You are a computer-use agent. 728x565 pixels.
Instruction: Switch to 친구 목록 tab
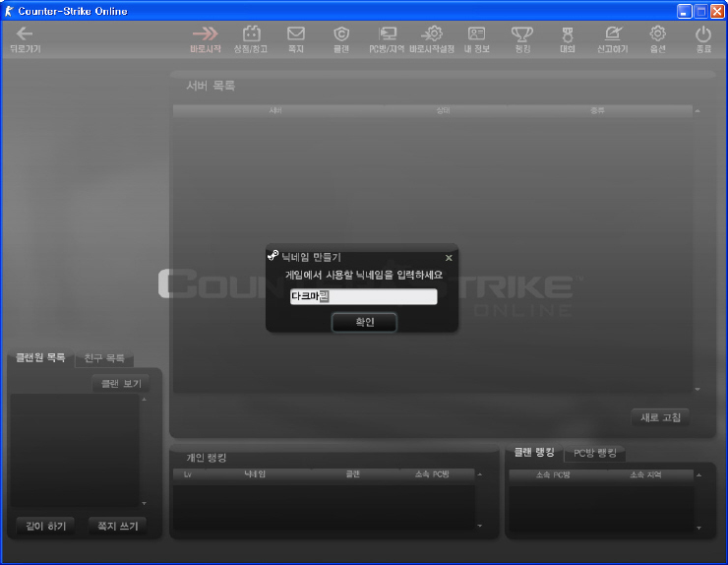click(x=104, y=358)
